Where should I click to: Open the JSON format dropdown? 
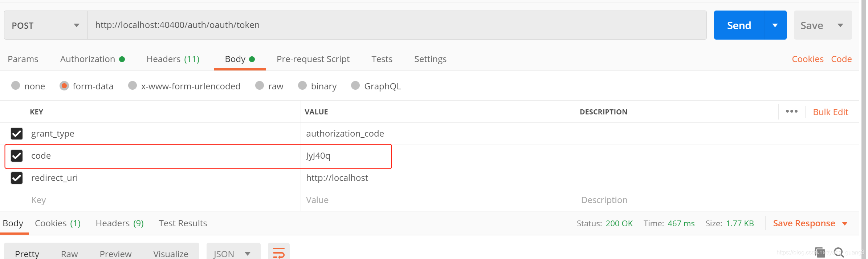233,254
